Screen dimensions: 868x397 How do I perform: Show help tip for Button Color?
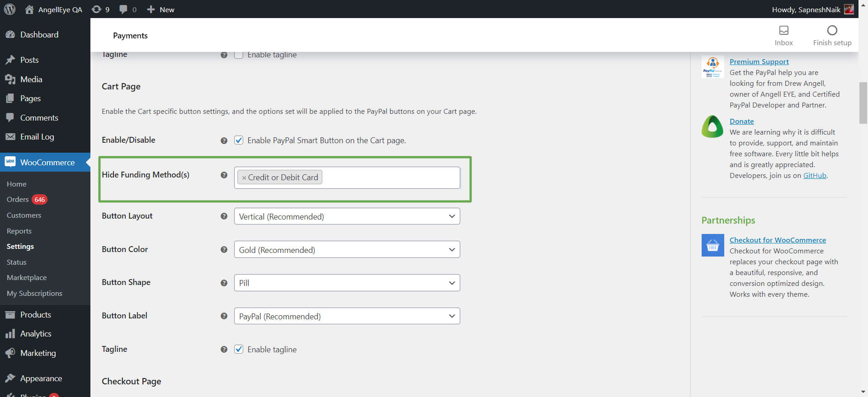[224, 249]
